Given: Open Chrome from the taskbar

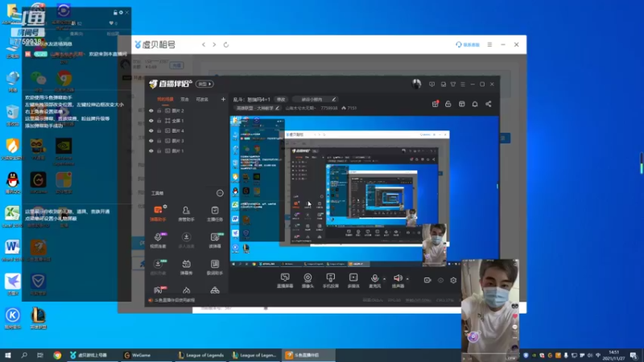Looking at the screenshot, I should click(x=57, y=355).
